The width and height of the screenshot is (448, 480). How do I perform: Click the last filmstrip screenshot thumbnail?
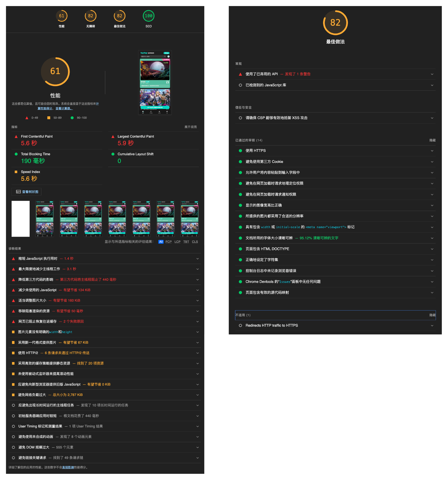click(x=190, y=219)
